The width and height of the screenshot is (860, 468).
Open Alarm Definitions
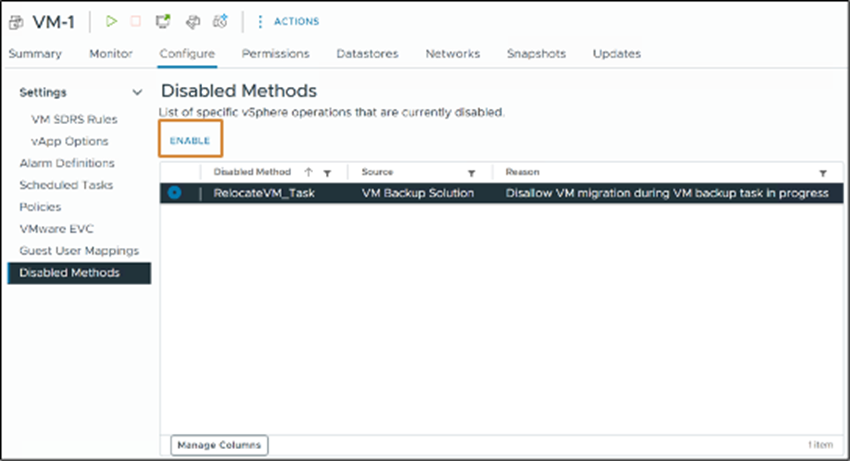[x=67, y=163]
